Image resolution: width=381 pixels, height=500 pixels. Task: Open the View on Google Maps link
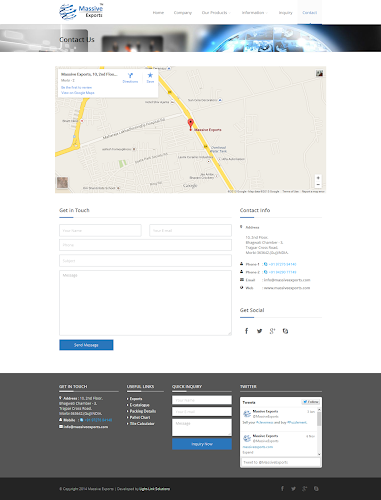point(78,93)
